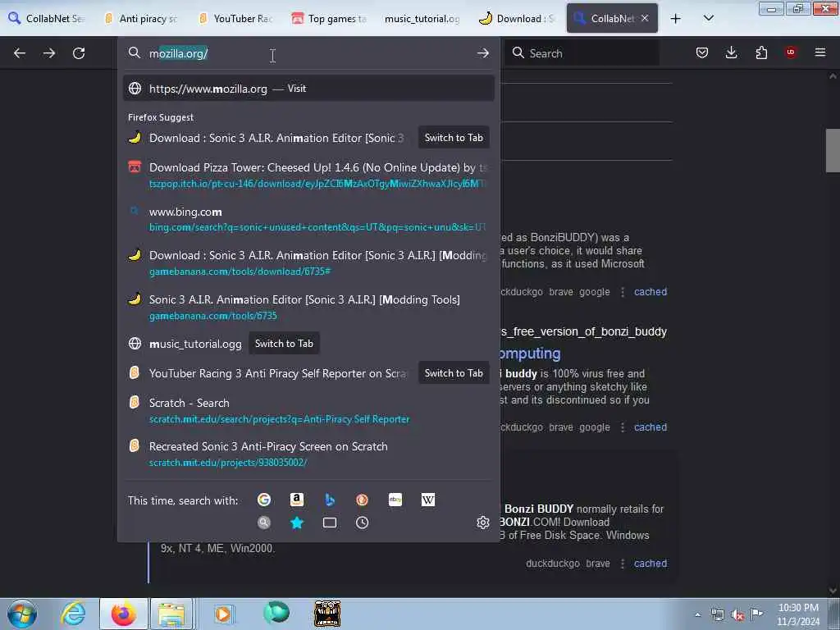Open the third cached link near bottom

(x=651, y=564)
